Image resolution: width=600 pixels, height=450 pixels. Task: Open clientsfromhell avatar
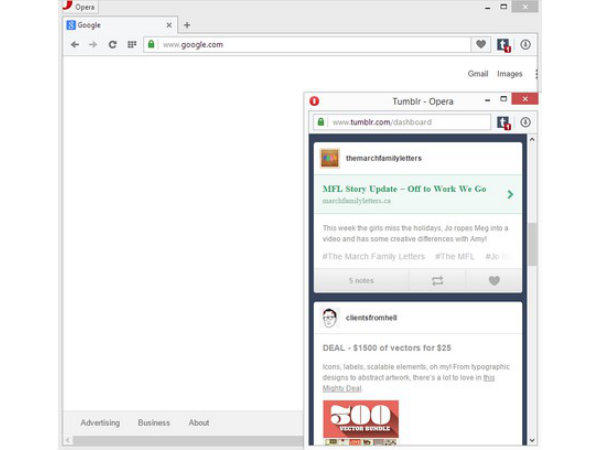[x=329, y=318]
